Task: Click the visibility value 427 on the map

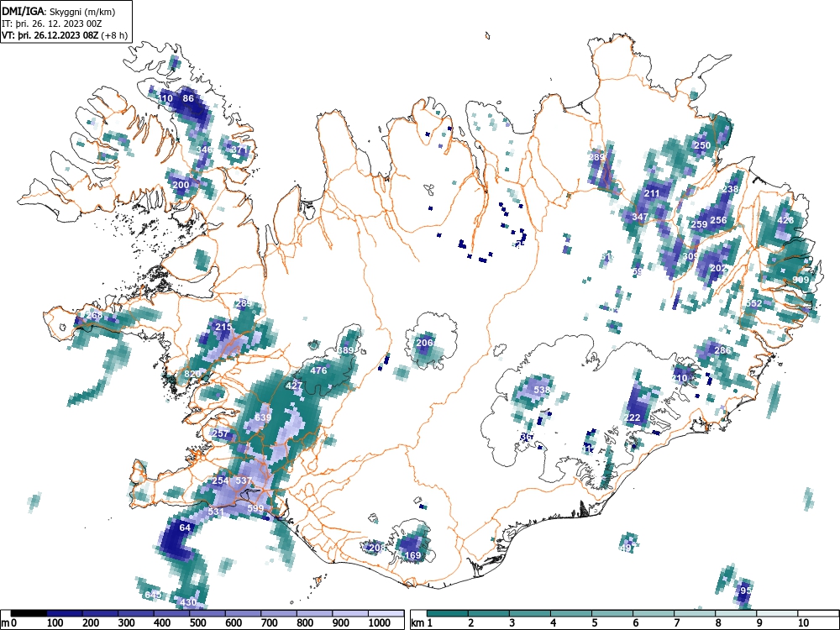Action: point(294,386)
